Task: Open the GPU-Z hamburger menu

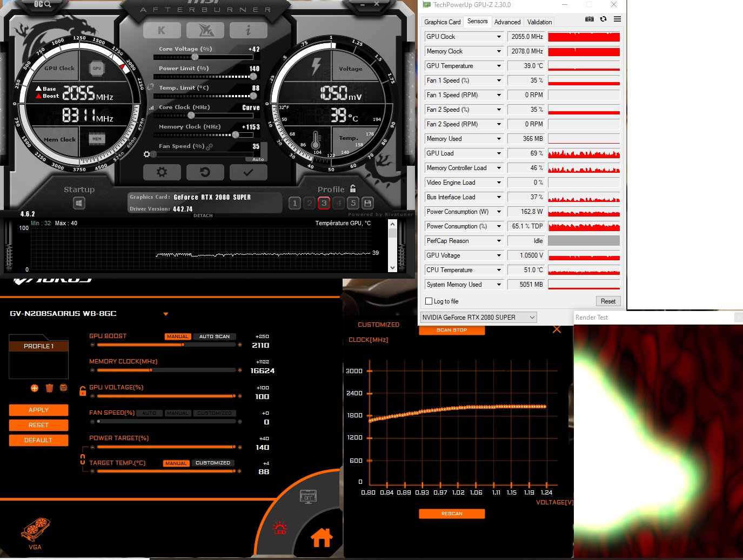Action: [x=617, y=19]
